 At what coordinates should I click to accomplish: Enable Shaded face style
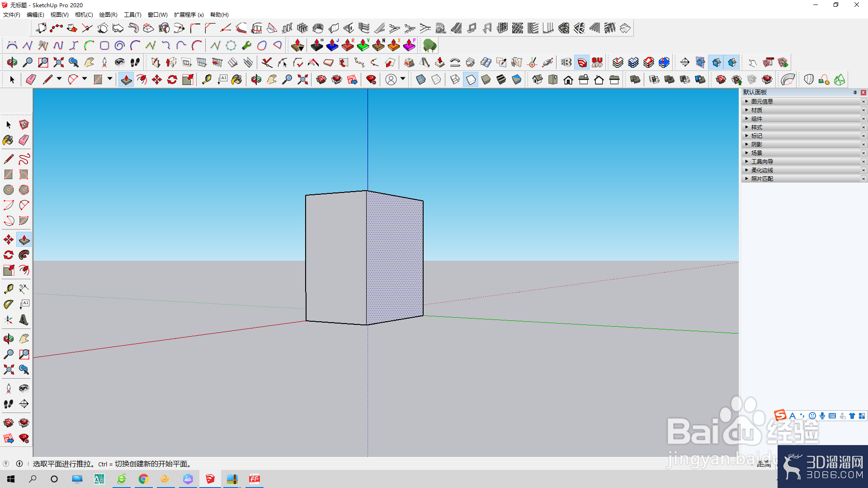point(486,80)
